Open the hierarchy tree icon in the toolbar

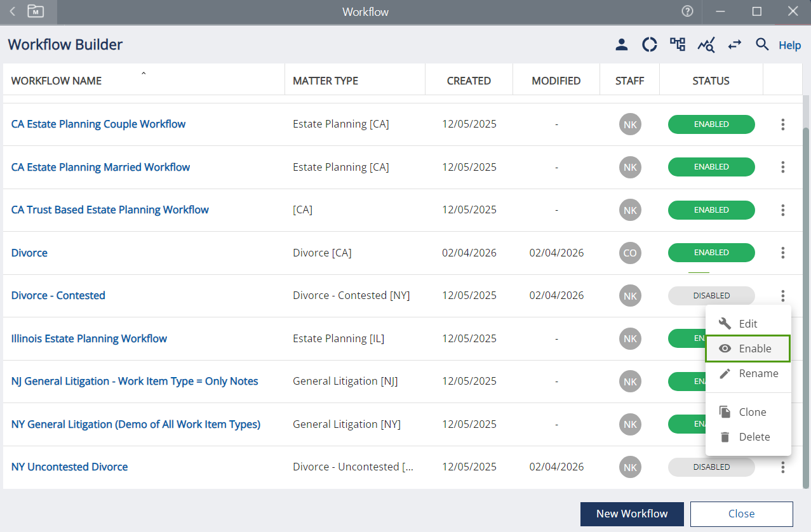click(678, 44)
